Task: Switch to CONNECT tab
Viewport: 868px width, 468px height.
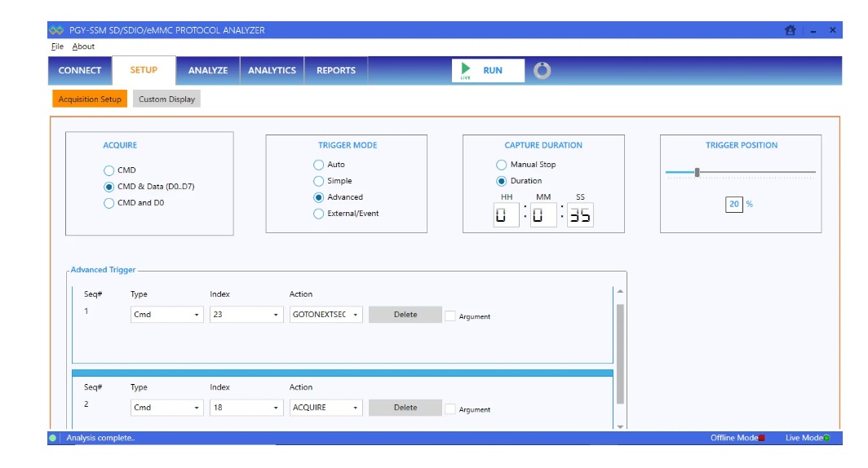Action: (80, 70)
